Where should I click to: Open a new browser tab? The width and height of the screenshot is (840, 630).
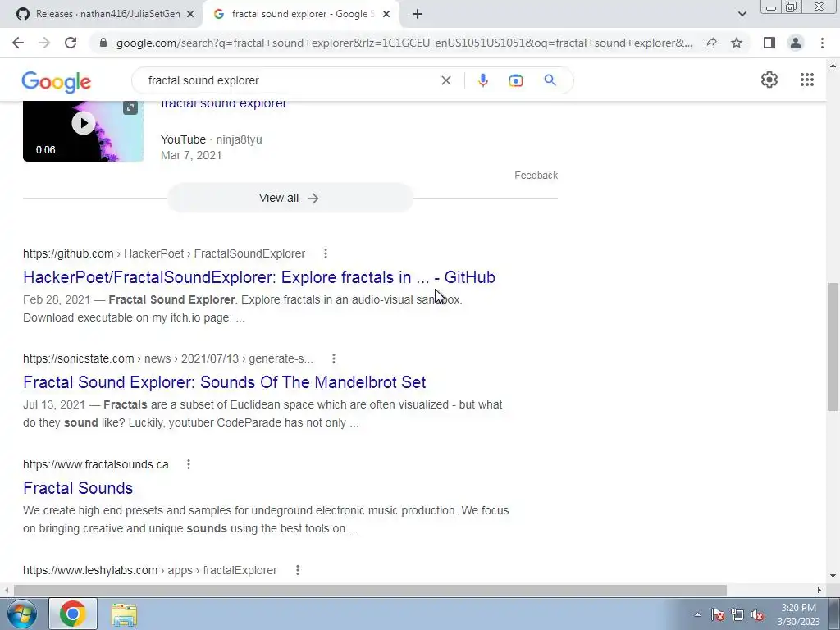[418, 15]
